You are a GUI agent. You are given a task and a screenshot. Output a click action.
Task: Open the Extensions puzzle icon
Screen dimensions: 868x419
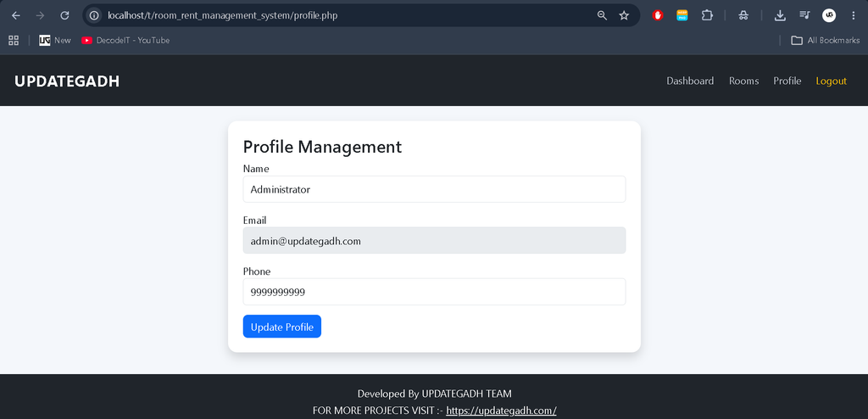[x=707, y=15]
